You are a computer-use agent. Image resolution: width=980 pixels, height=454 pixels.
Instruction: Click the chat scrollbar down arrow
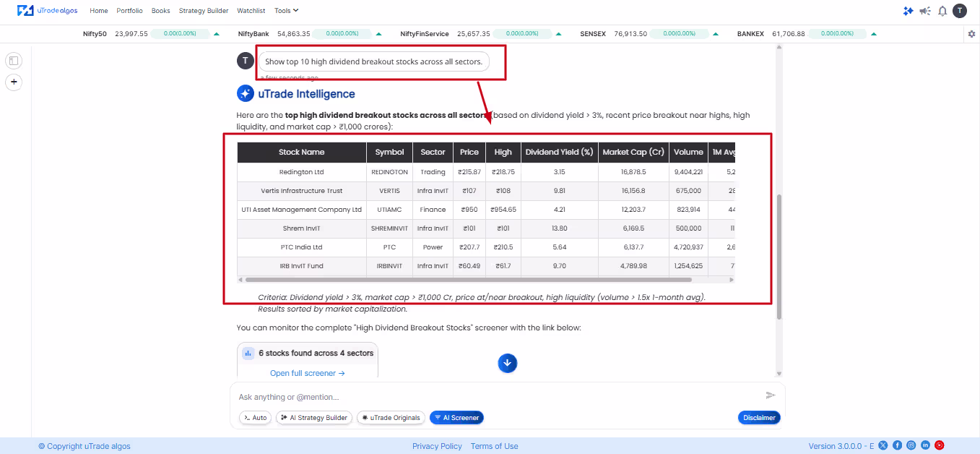779,373
